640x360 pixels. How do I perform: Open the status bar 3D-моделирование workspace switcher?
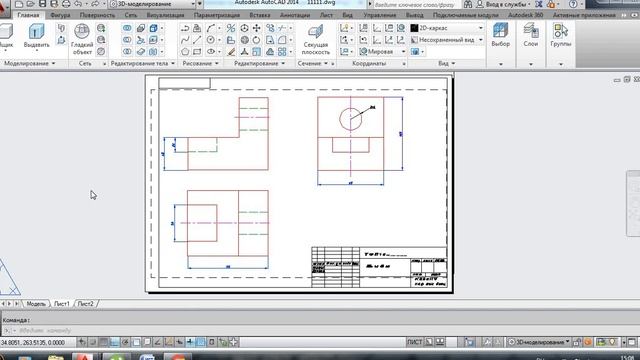539,342
